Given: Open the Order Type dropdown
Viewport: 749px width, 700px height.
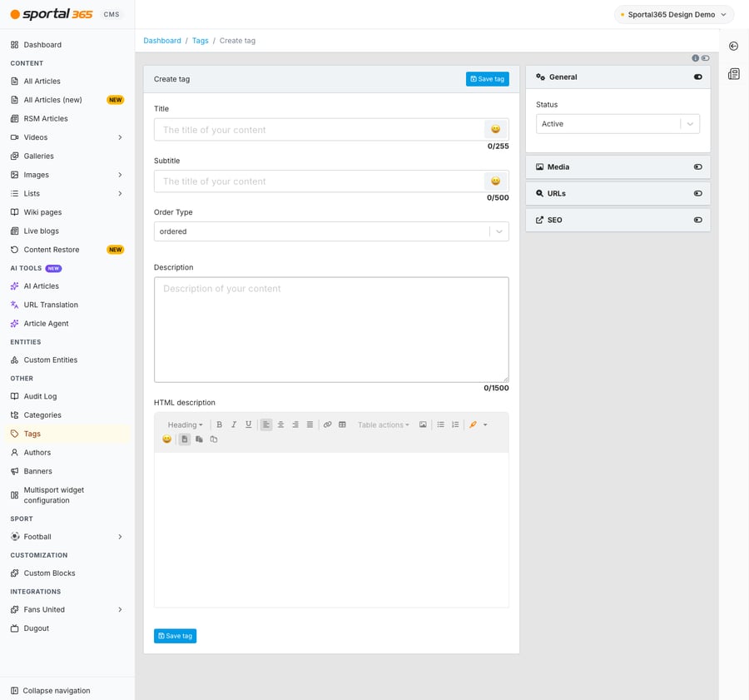Looking at the screenshot, I should [x=331, y=231].
